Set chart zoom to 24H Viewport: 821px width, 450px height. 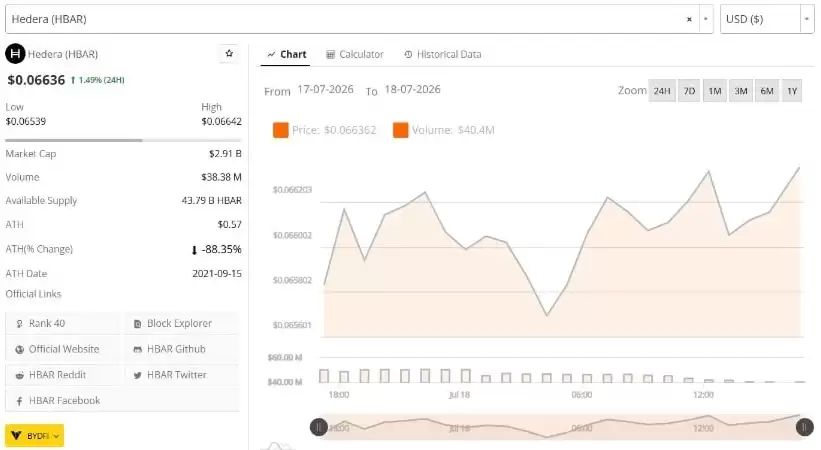pos(662,91)
